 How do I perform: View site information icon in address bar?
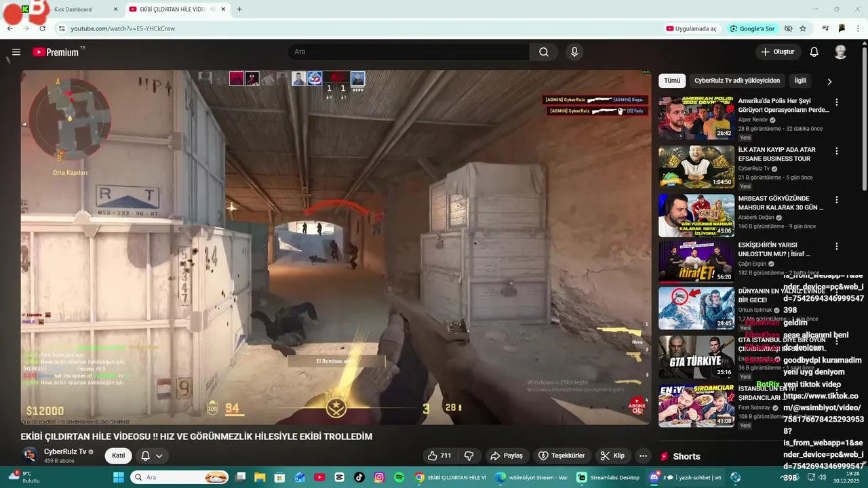tap(61, 28)
